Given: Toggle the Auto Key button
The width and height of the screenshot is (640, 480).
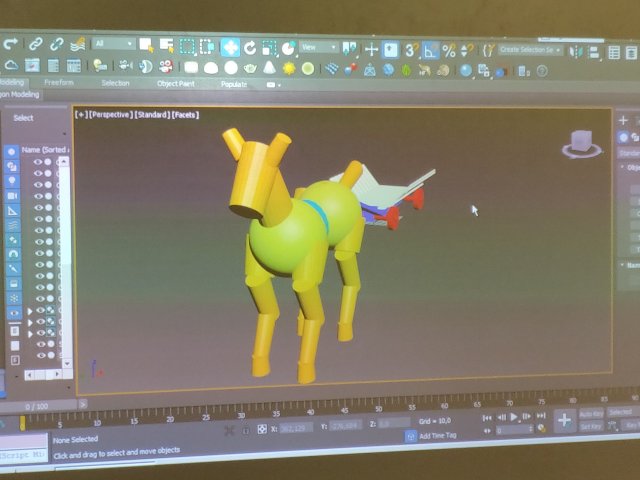Looking at the screenshot, I should 591,414.
